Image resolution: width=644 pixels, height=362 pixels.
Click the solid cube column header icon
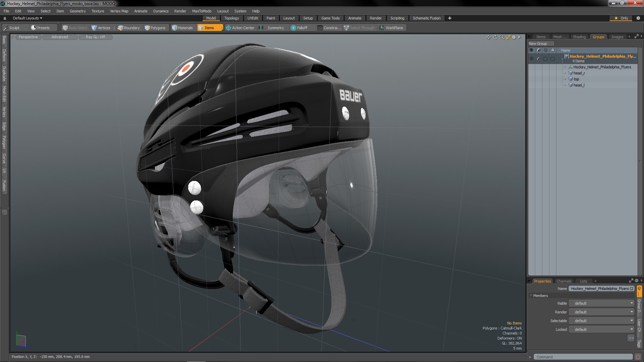pyautogui.click(x=553, y=50)
